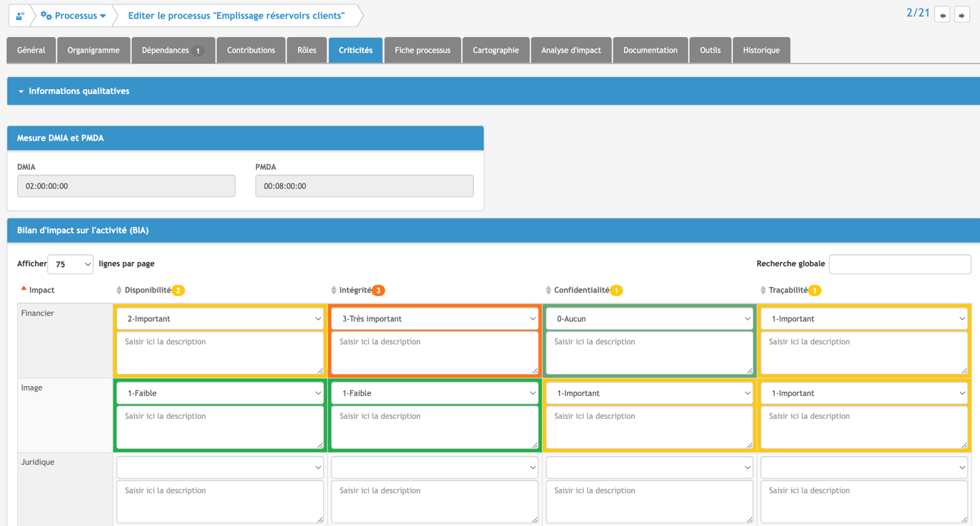Click the Recherche globale search field
This screenshot has width=980, height=526.
[900, 264]
